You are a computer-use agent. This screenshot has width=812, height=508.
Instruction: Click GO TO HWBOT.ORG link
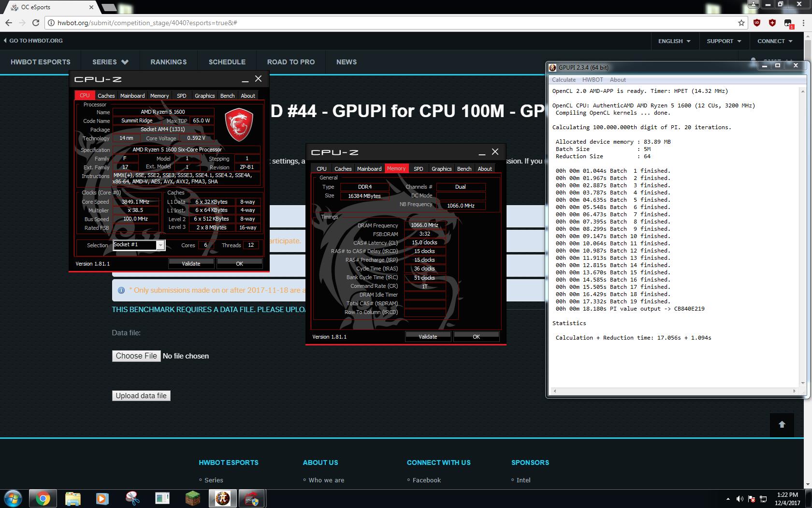pyautogui.click(x=33, y=41)
